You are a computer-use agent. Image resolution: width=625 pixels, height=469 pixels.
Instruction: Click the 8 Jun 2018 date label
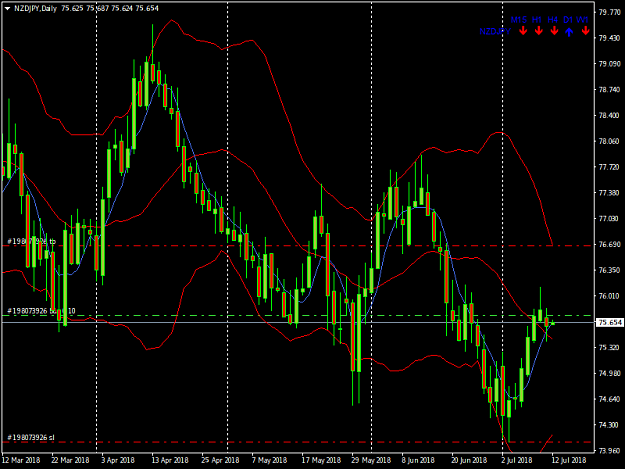(418, 460)
